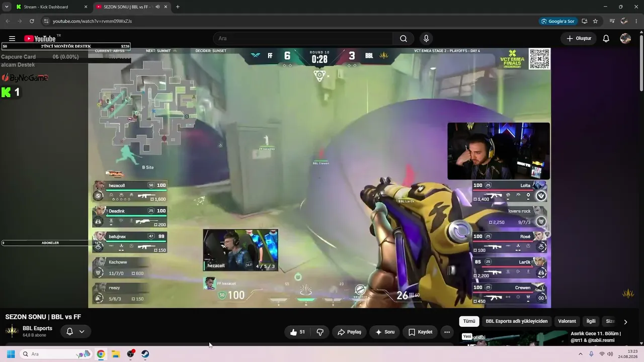This screenshot has width=644, height=362.
Task: Show more filter chips with right arrow
Action: pos(625,322)
